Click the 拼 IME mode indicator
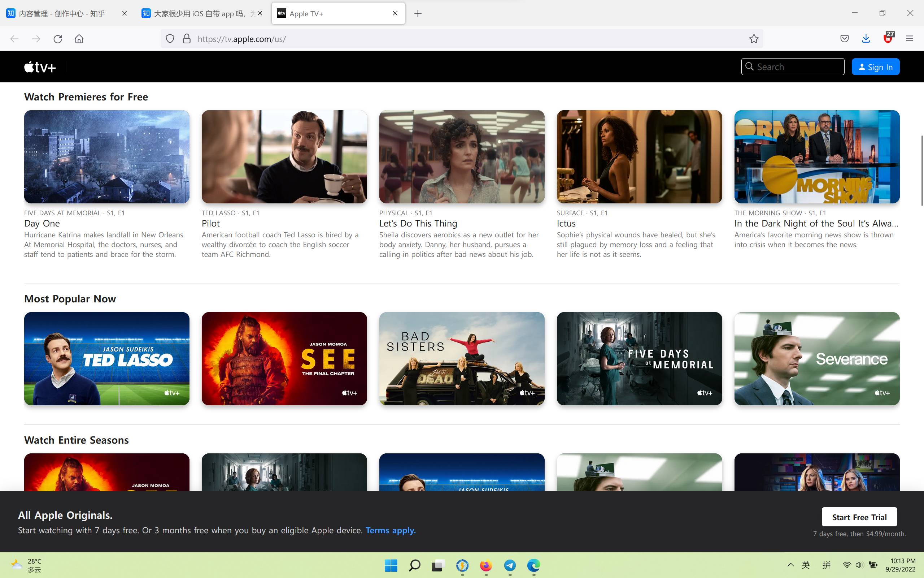 826,565
